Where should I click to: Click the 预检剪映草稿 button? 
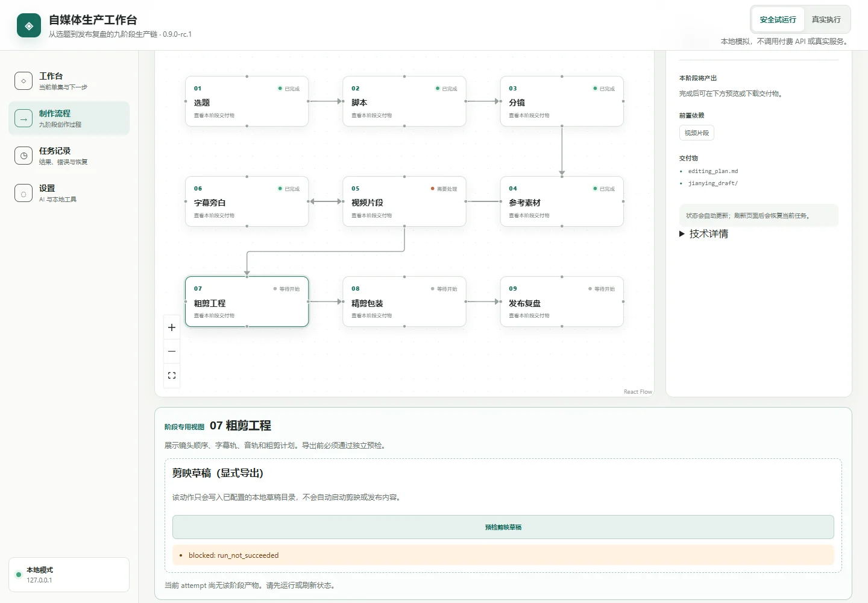503,527
